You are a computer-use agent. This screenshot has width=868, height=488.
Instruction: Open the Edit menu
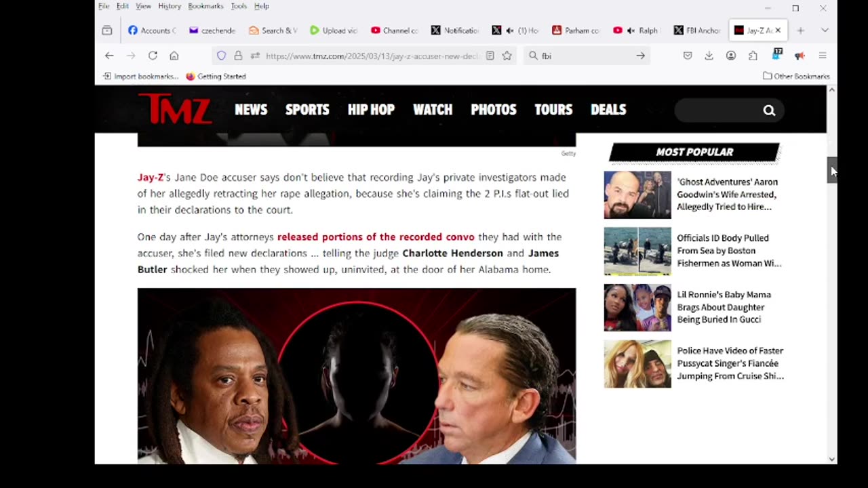(x=122, y=6)
